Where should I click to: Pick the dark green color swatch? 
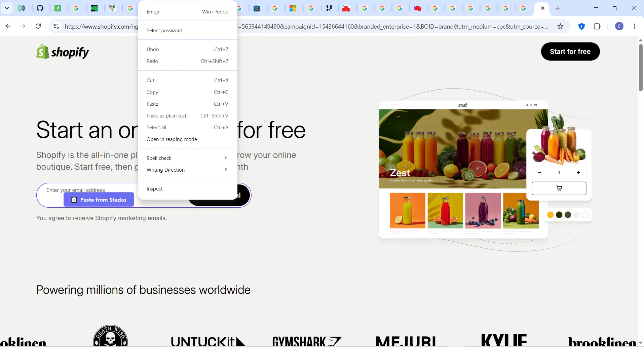(568, 215)
